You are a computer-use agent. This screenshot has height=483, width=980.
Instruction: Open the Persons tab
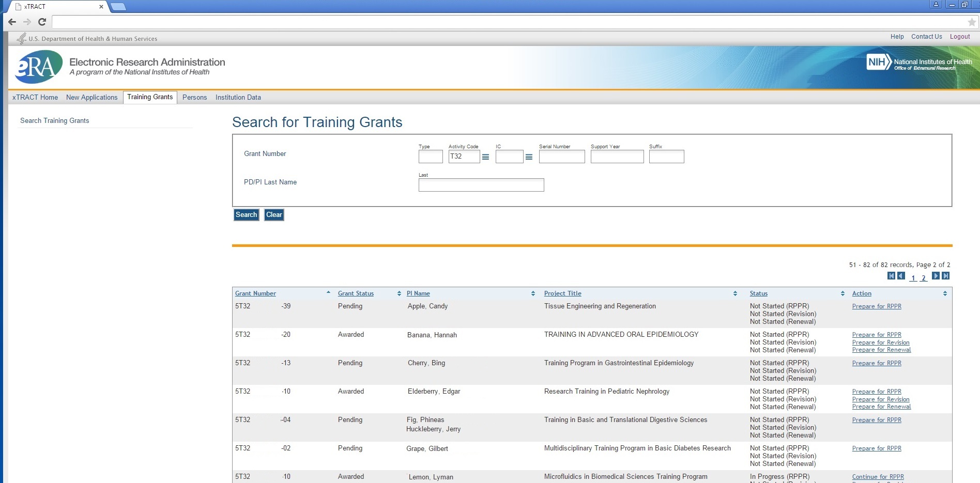(x=194, y=97)
